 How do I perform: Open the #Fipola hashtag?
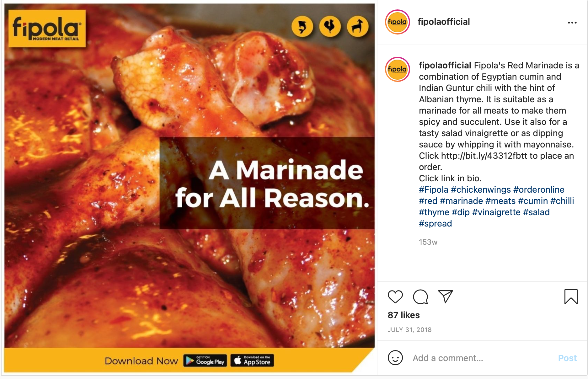coord(433,189)
